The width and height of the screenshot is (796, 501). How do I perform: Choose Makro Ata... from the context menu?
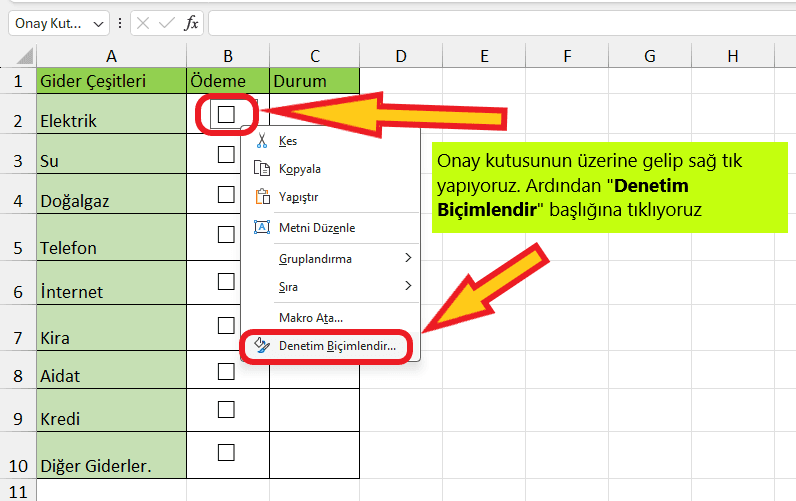[x=311, y=317]
